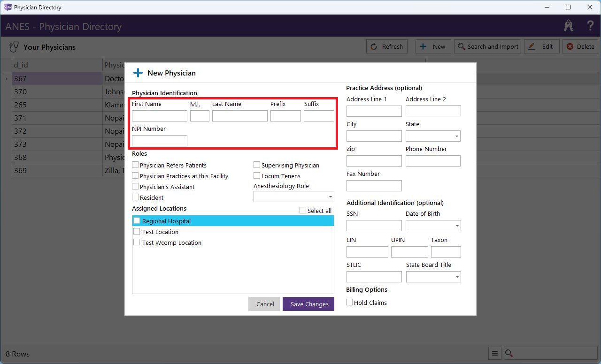Image resolution: width=601 pixels, height=364 pixels.
Task: Open the Anesthesiology Role dropdown
Action: pyautogui.click(x=294, y=197)
